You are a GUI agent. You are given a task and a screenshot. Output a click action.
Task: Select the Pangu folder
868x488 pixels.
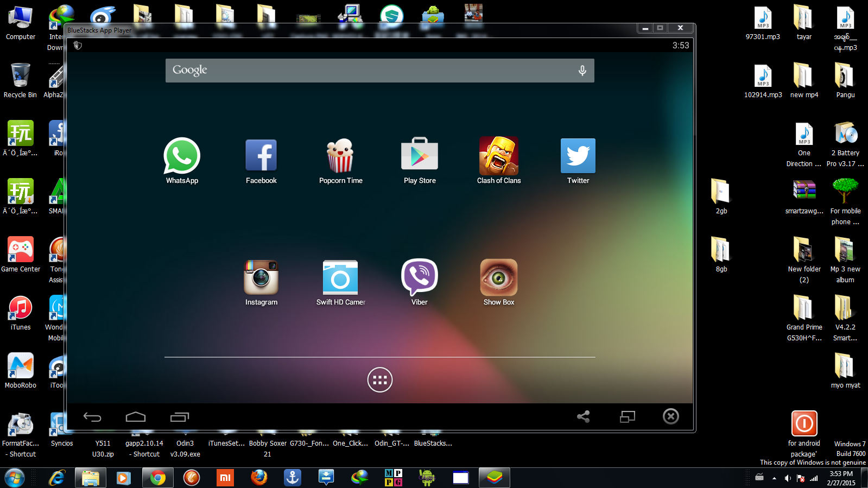(845, 81)
